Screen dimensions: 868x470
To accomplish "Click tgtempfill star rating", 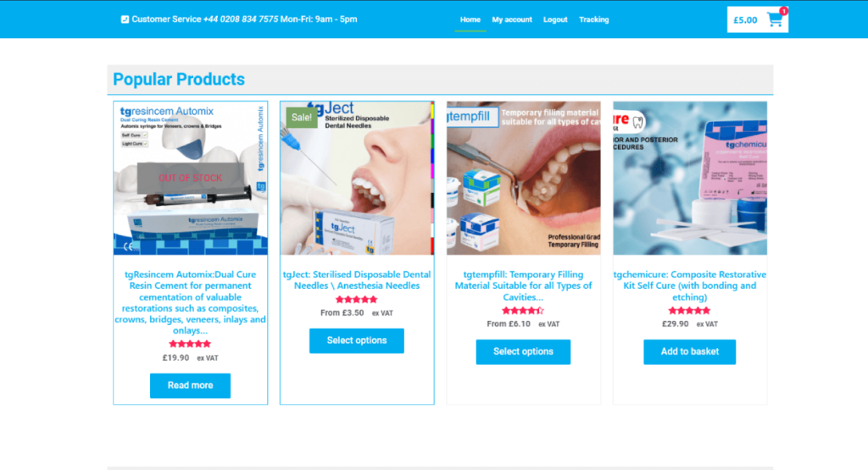I will (523, 311).
